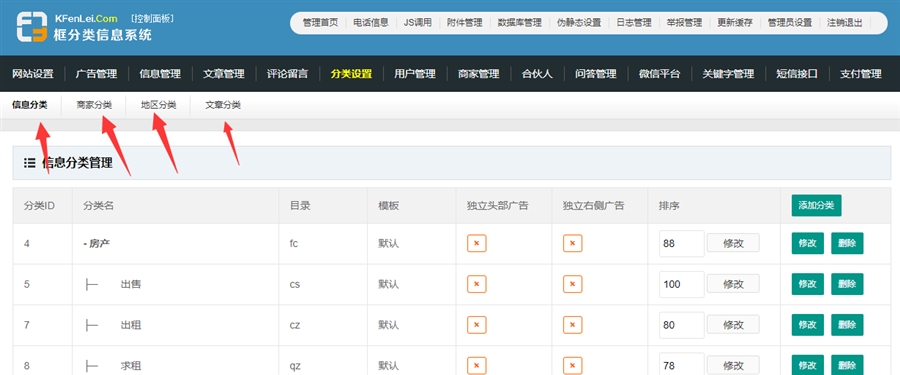Open 数据库管理 from the top bar
Image resolution: width=900 pixels, height=375 pixels.
pos(519,23)
